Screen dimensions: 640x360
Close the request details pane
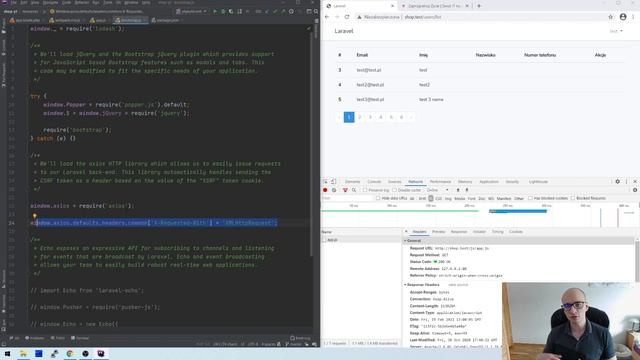406,232
